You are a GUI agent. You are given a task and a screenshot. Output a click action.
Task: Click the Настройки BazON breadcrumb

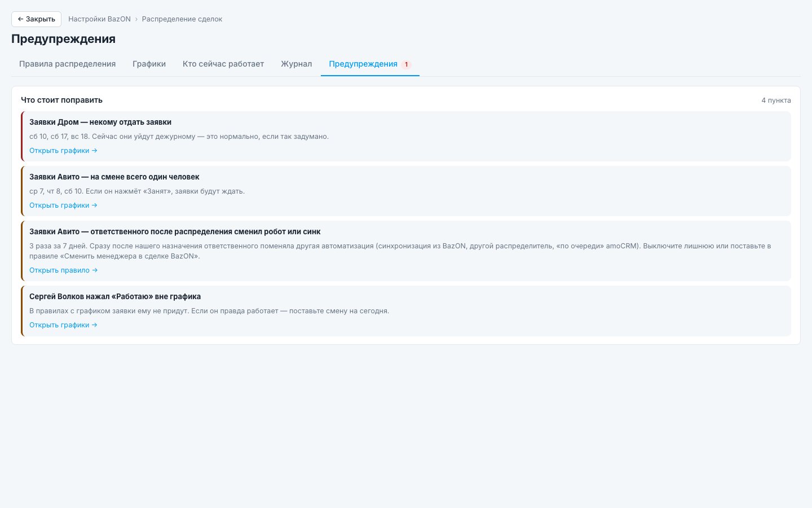(x=100, y=19)
